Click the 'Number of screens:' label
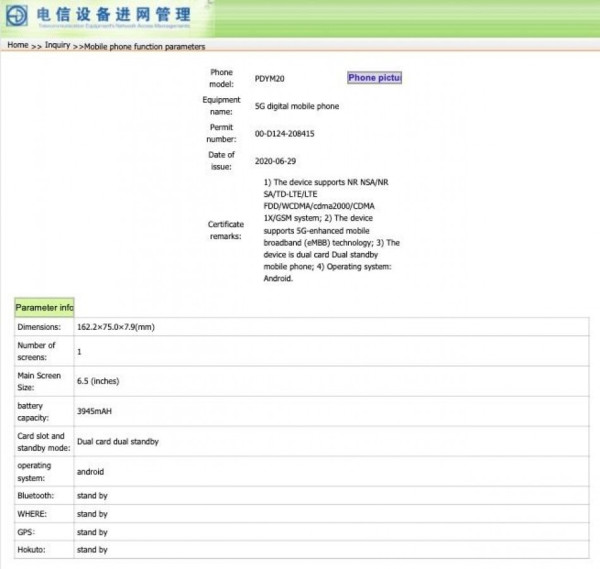Screen dimensions: 600x569 click(36, 351)
